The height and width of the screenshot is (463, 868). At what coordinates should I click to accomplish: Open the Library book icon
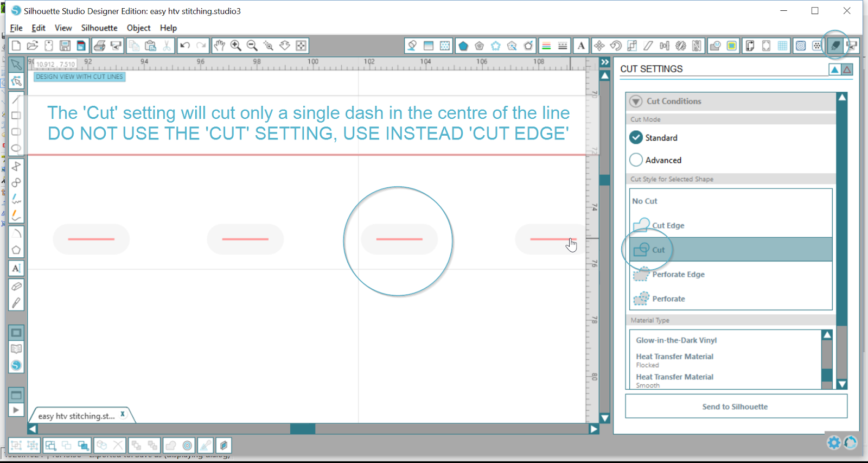pos(16,349)
